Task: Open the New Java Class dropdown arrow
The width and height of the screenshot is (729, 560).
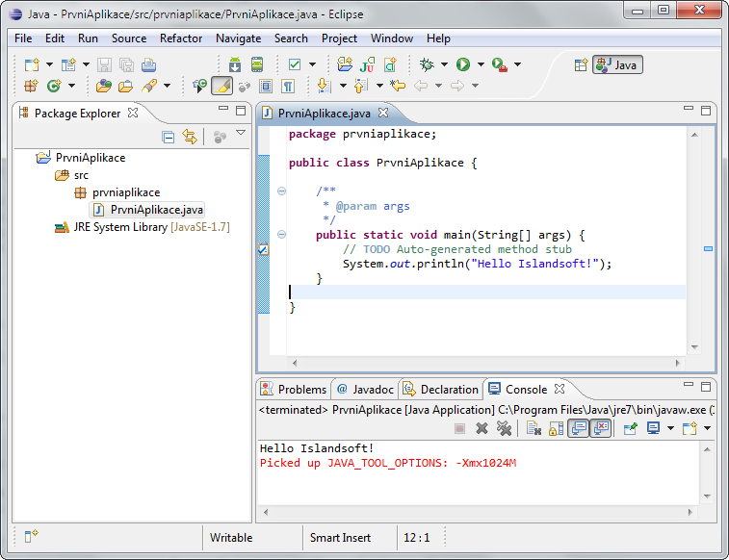Action: 71,86
